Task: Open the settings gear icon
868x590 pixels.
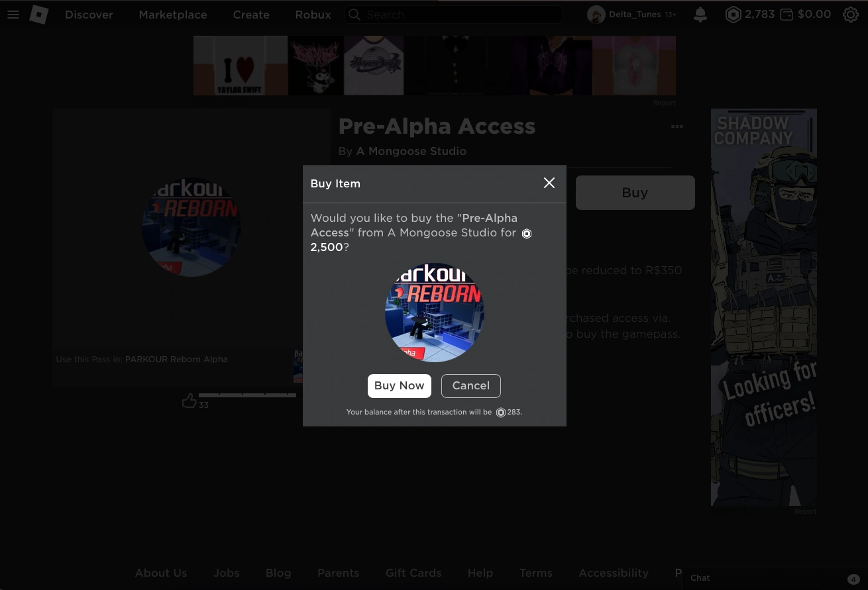Action: pos(851,15)
